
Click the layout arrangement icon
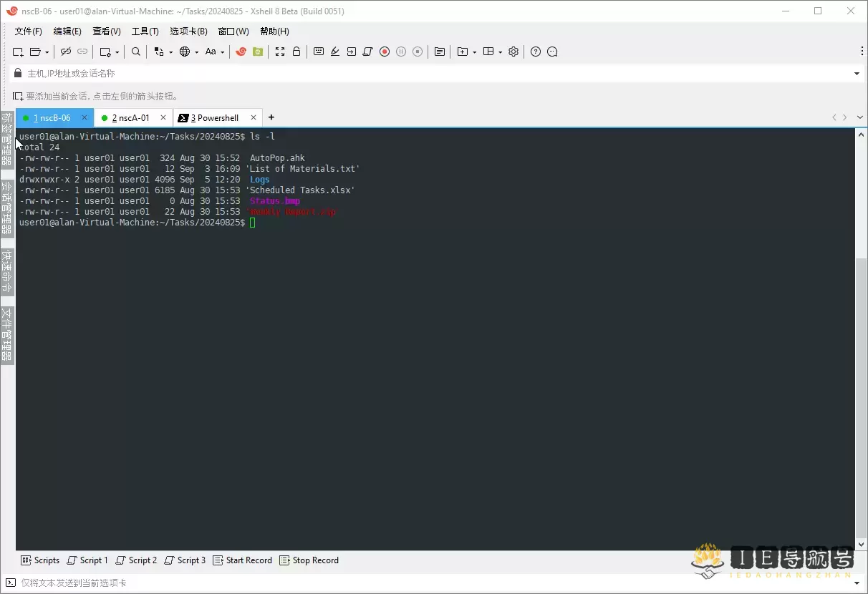(488, 52)
